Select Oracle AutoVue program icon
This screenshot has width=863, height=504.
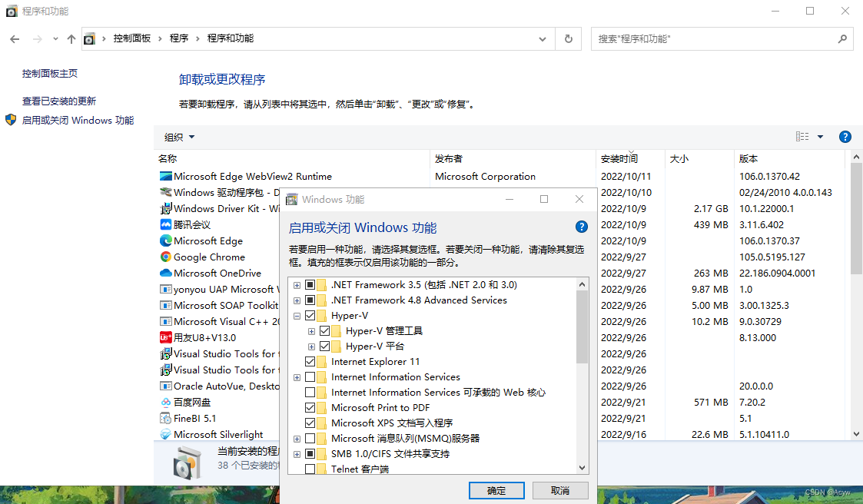pos(166,386)
